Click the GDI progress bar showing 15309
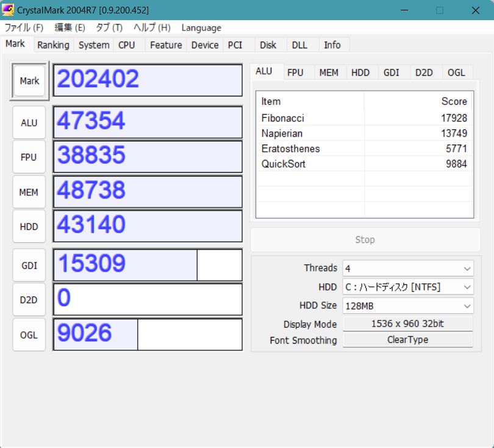This screenshot has height=448, width=494. 148,265
